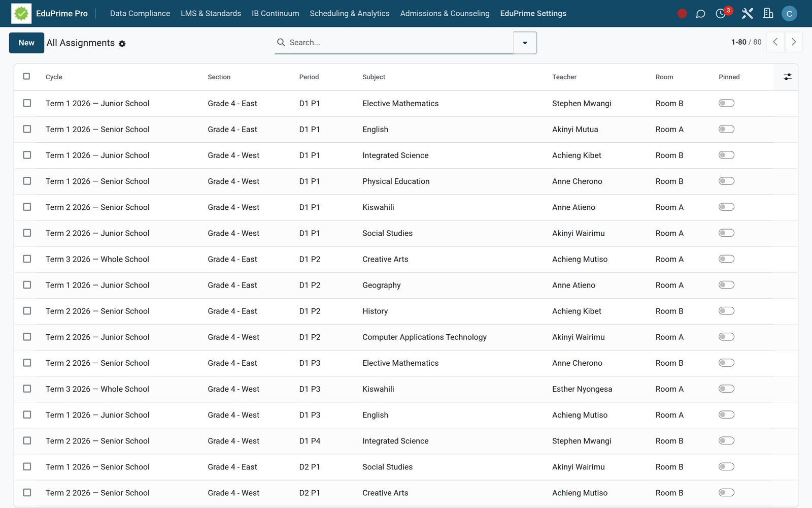Viewport: 812px width, 508px height.
Task: Open the LMS & Standards menu
Action: point(211,14)
